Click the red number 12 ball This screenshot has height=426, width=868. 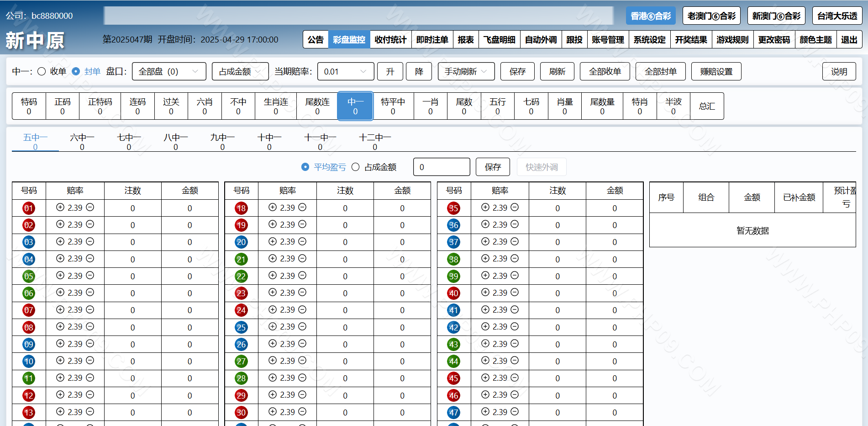click(x=28, y=395)
